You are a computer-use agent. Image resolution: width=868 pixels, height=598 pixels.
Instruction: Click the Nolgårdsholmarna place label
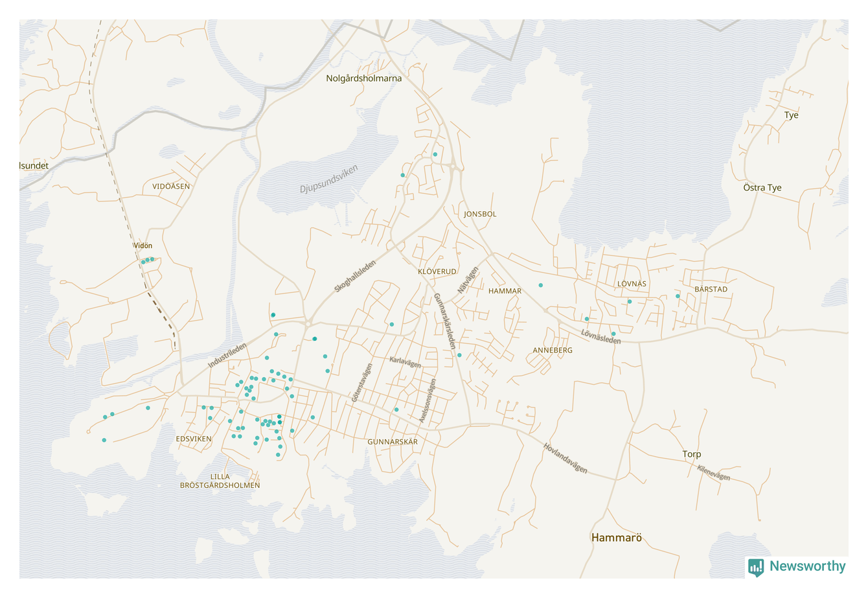(363, 78)
